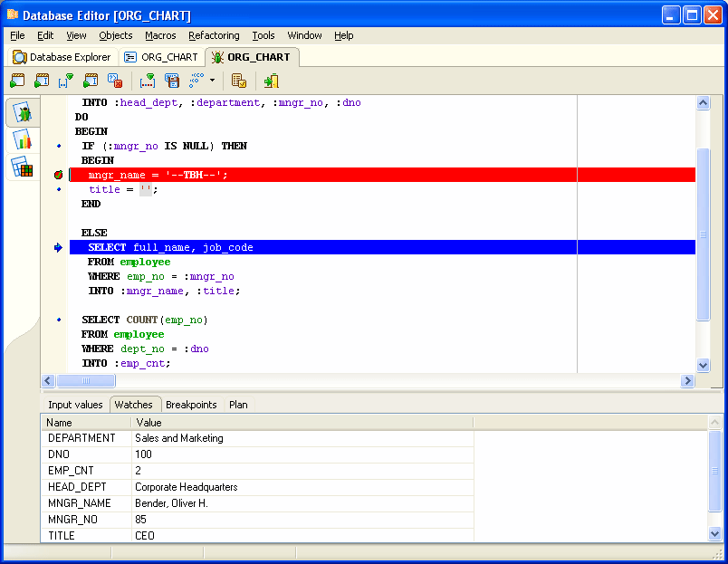Click the checklist icon with yellow checkmark
The image size is (728, 564).
coord(239,81)
